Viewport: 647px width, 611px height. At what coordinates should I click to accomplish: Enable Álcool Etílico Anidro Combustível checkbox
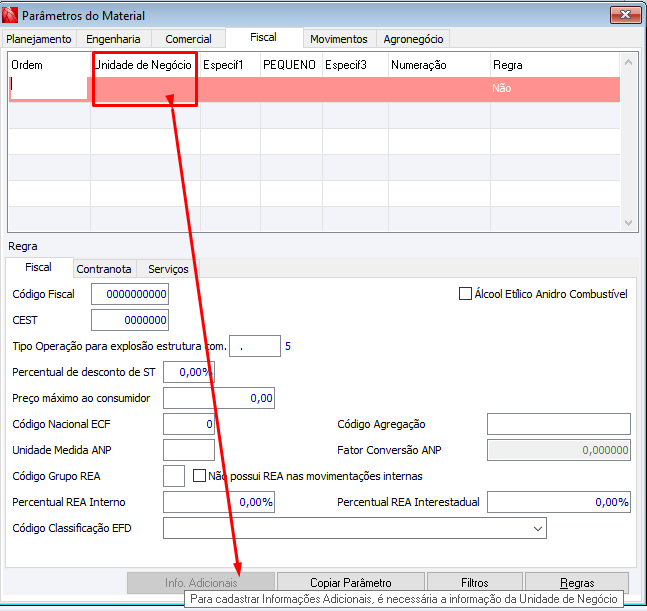click(465, 294)
